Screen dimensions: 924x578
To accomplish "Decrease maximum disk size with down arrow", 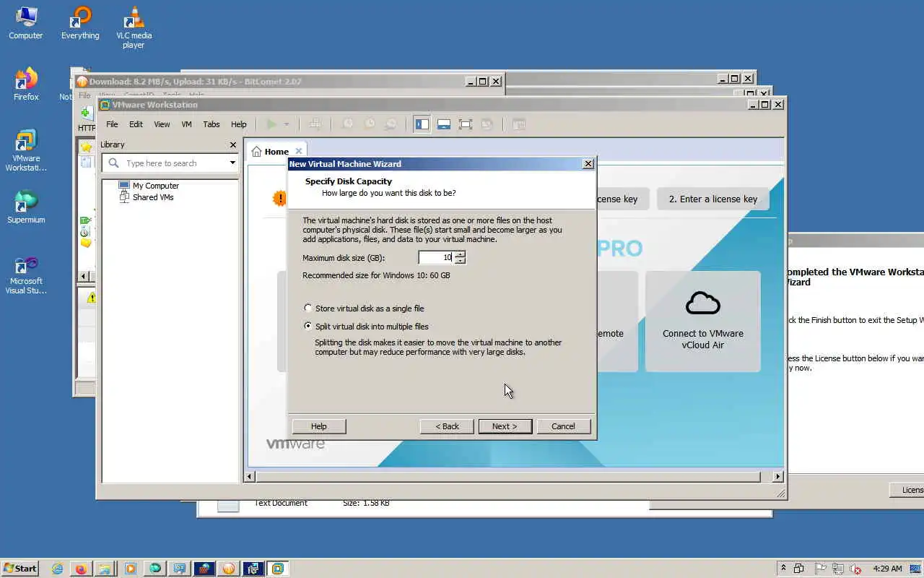I will pos(460,261).
